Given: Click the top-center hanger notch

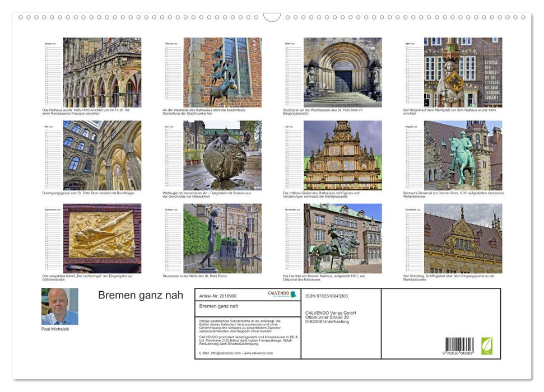Looking at the screenshot, I should [271, 17].
